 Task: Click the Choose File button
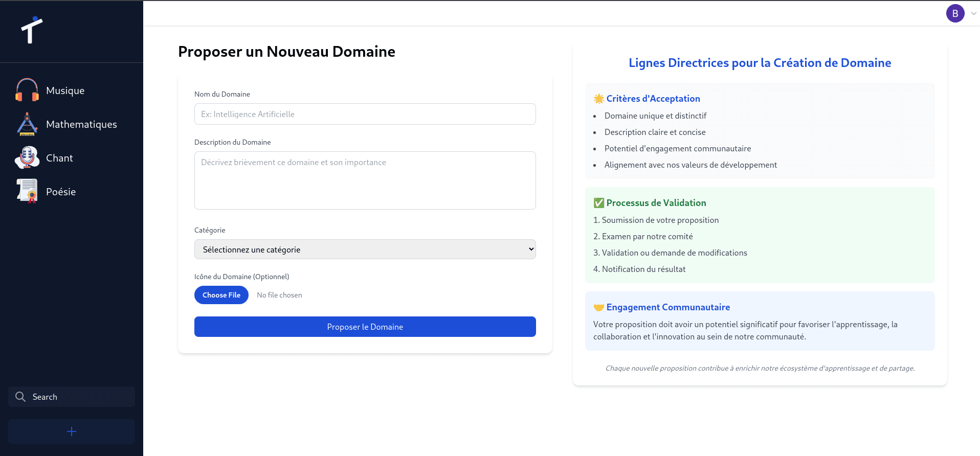click(221, 295)
